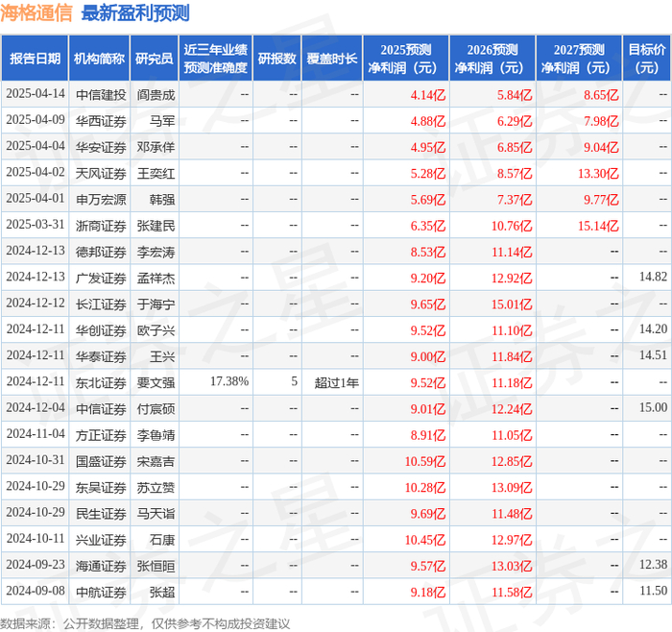This screenshot has width=672, height=632.
Task: Click the institution 兴业证券
Action: 101,540
